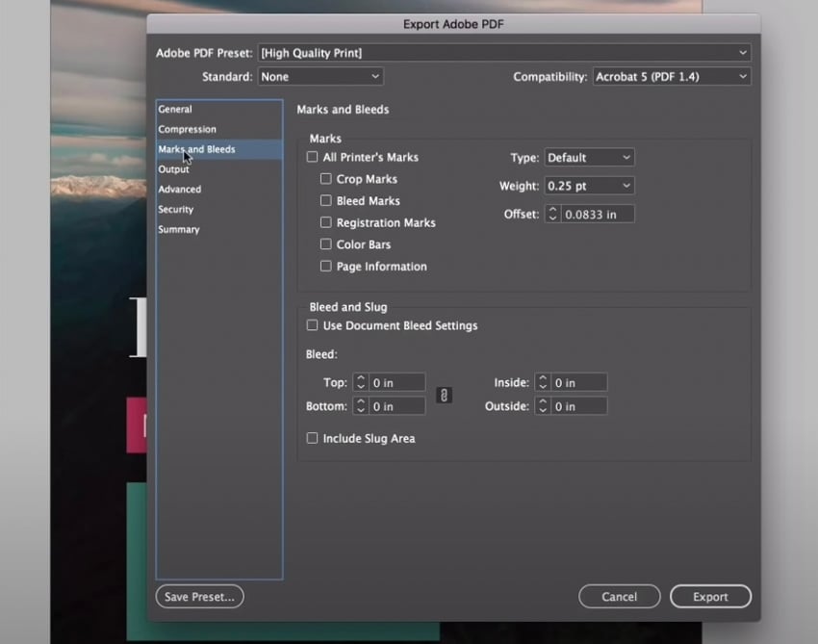Screen dimensions: 818x644
Task: Enable Use Document Bleed Settings
Action: tap(312, 325)
